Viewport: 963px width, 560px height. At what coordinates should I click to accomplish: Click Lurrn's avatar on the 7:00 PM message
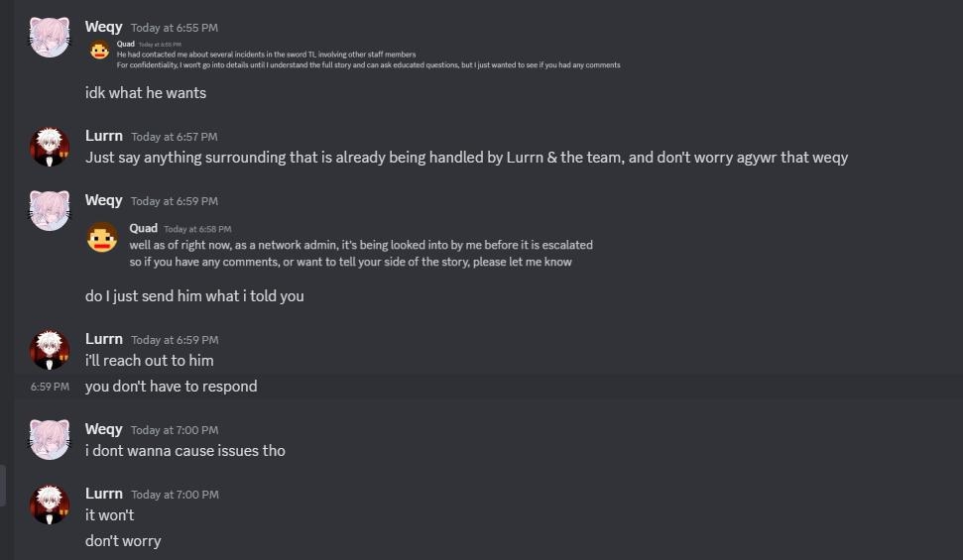click(x=50, y=504)
